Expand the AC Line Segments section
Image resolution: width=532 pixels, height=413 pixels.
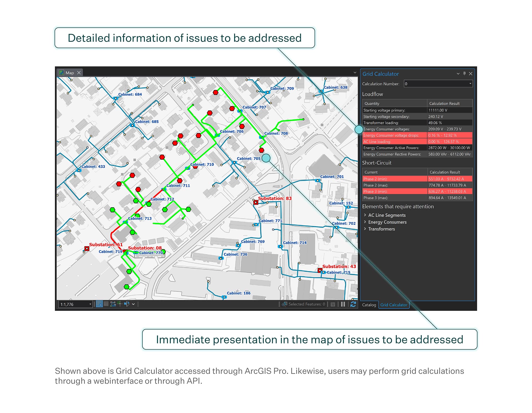387,215
